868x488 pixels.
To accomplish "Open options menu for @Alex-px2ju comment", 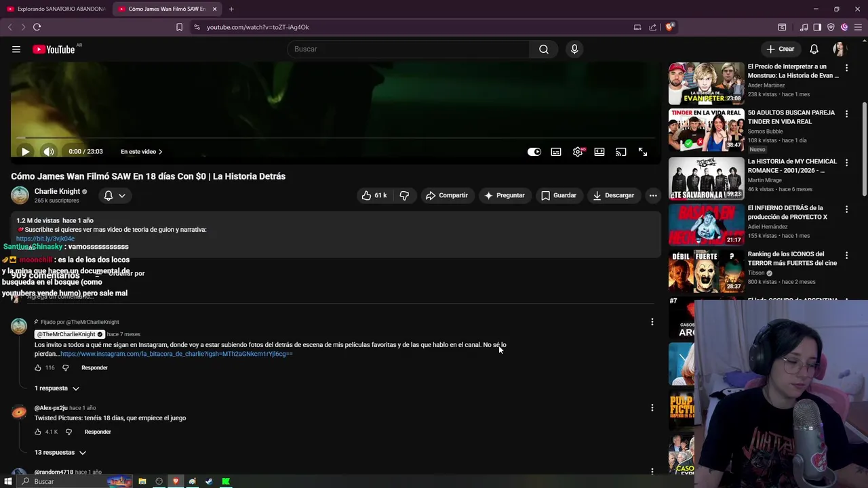I will click(x=652, y=407).
